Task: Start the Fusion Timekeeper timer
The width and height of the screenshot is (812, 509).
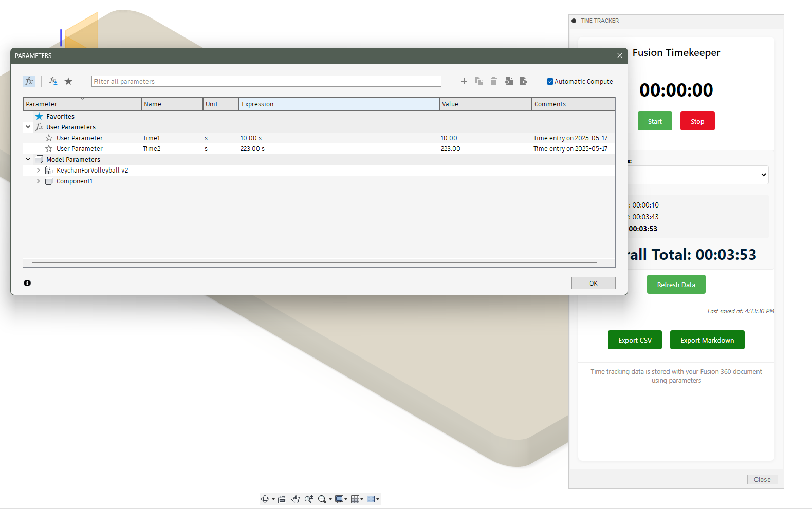Action: pyautogui.click(x=655, y=121)
